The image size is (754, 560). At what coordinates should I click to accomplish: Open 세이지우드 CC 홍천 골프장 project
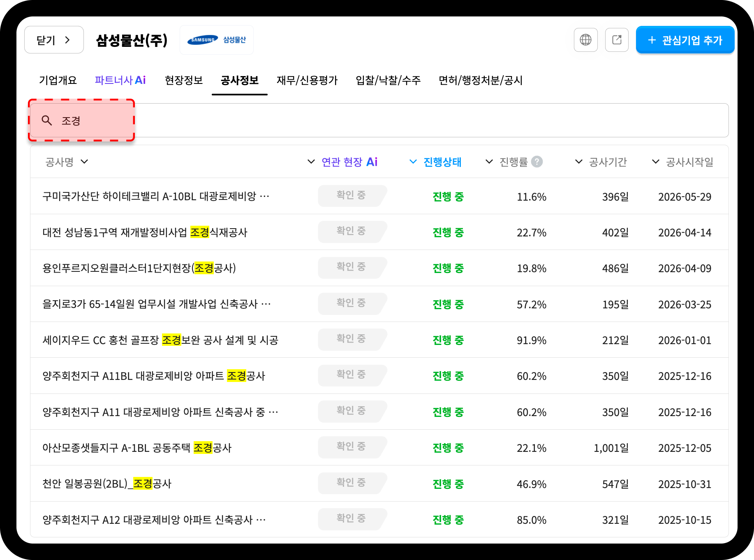point(379,340)
